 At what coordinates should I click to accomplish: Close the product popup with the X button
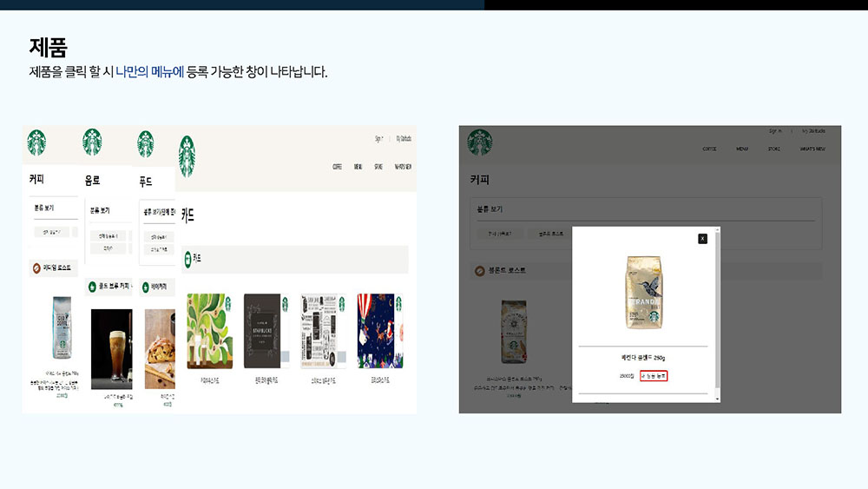pyautogui.click(x=702, y=238)
